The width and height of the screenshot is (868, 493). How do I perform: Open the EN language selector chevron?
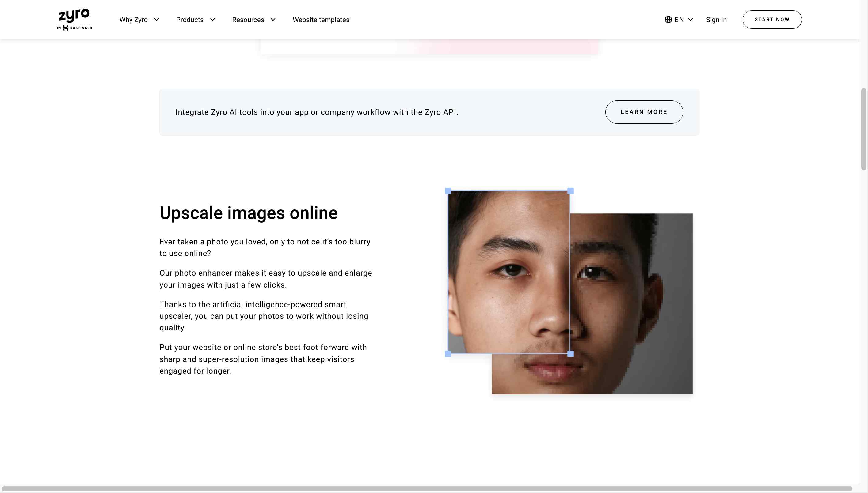[691, 20]
